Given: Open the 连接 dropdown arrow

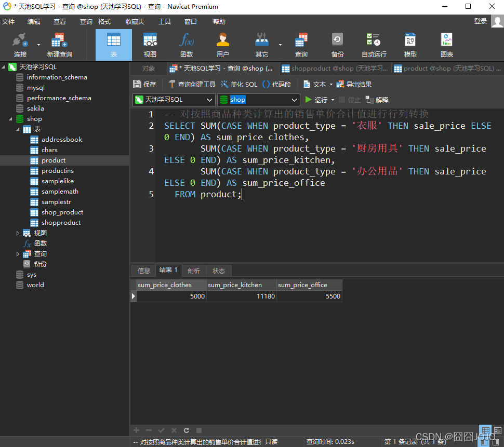Looking at the screenshot, I should [x=38, y=45].
